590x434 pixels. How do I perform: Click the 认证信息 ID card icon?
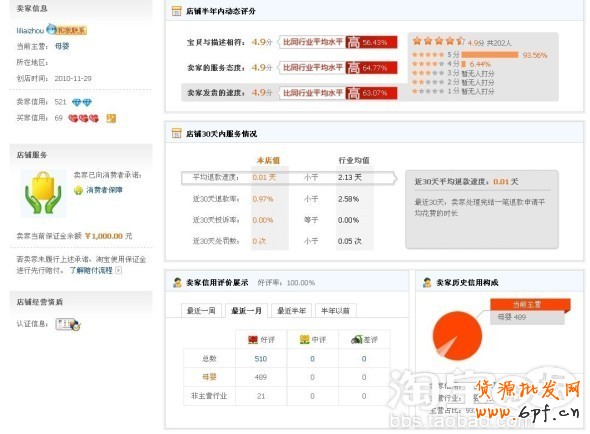pyautogui.click(x=68, y=324)
